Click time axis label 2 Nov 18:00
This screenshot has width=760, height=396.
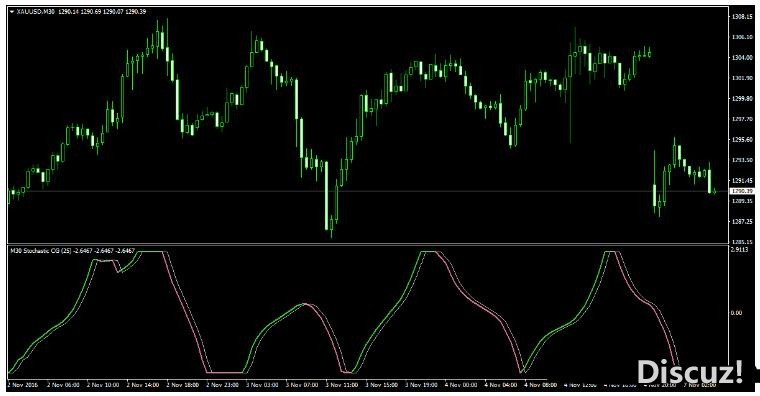182,385
